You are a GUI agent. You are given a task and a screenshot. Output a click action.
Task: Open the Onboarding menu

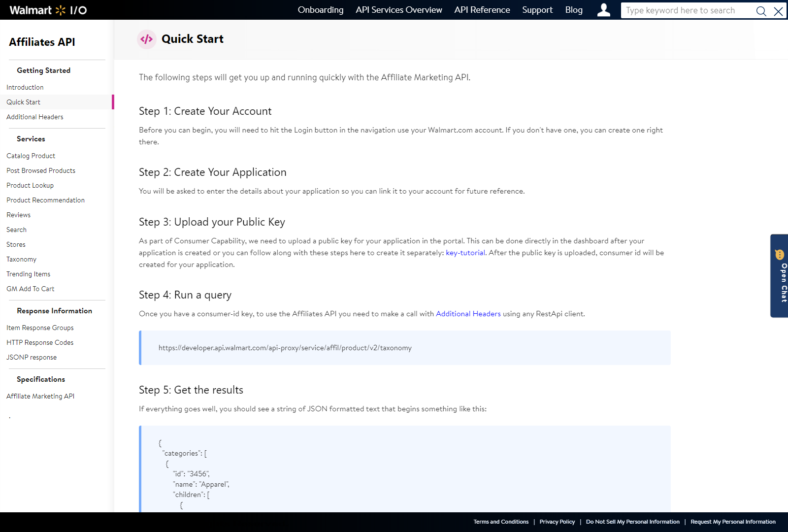point(321,10)
